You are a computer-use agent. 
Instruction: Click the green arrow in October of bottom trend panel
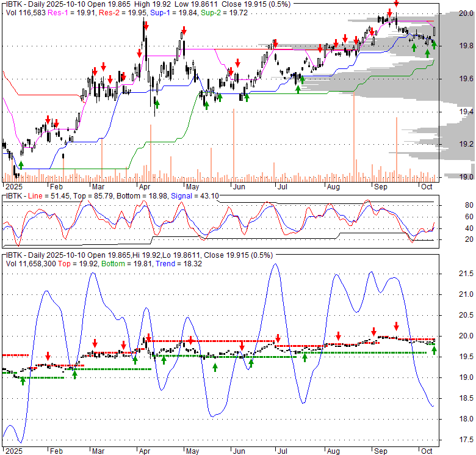click(434, 350)
